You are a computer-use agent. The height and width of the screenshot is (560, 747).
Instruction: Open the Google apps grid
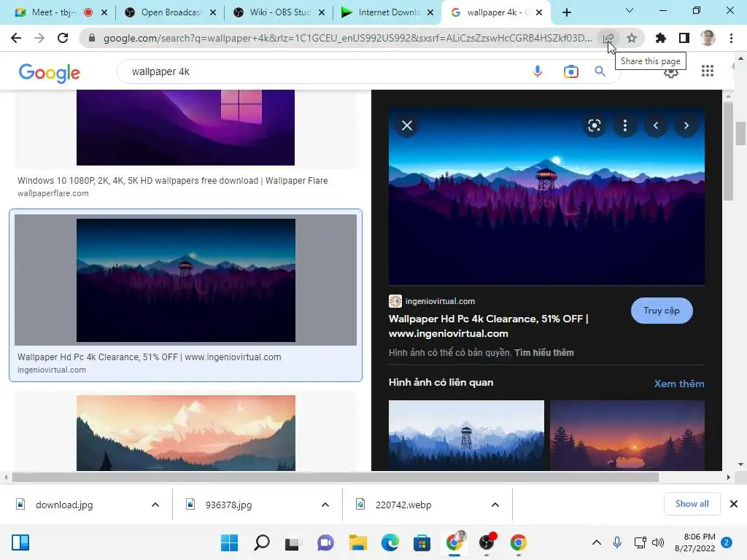(708, 71)
